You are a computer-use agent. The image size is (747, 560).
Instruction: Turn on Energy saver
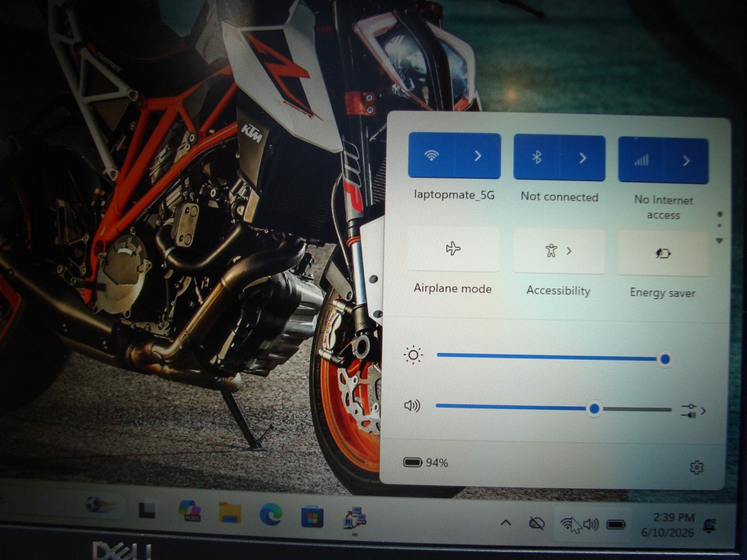pyautogui.click(x=663, y=253)
